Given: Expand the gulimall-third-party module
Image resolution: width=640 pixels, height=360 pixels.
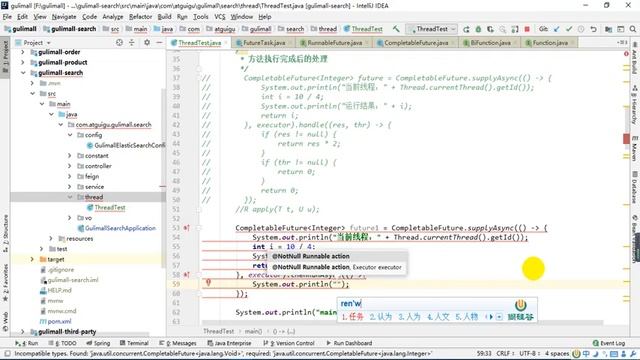Looking at the screenshot, I should pyautogui.click(x=23, y=331).
